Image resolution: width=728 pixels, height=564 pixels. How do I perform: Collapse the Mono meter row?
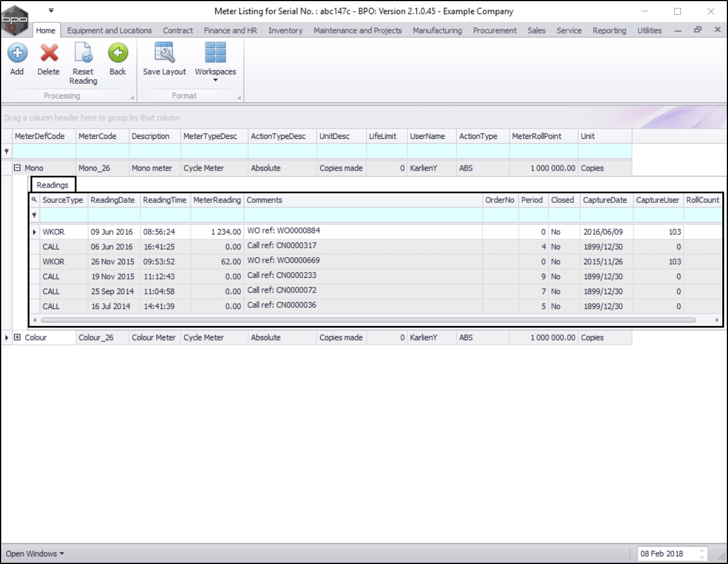[x=17, y=168]
